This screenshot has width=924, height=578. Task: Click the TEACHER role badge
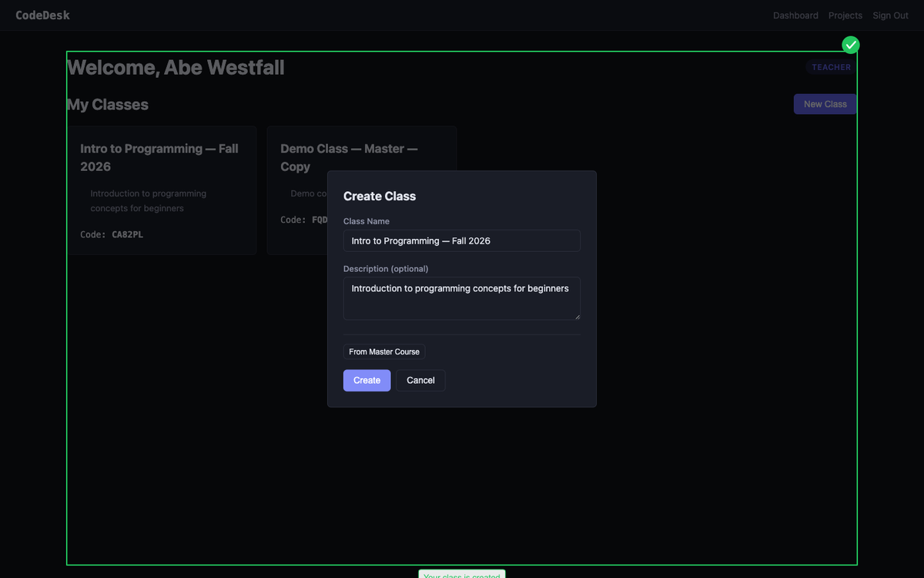pyautogui.click(x=831, y=67)
